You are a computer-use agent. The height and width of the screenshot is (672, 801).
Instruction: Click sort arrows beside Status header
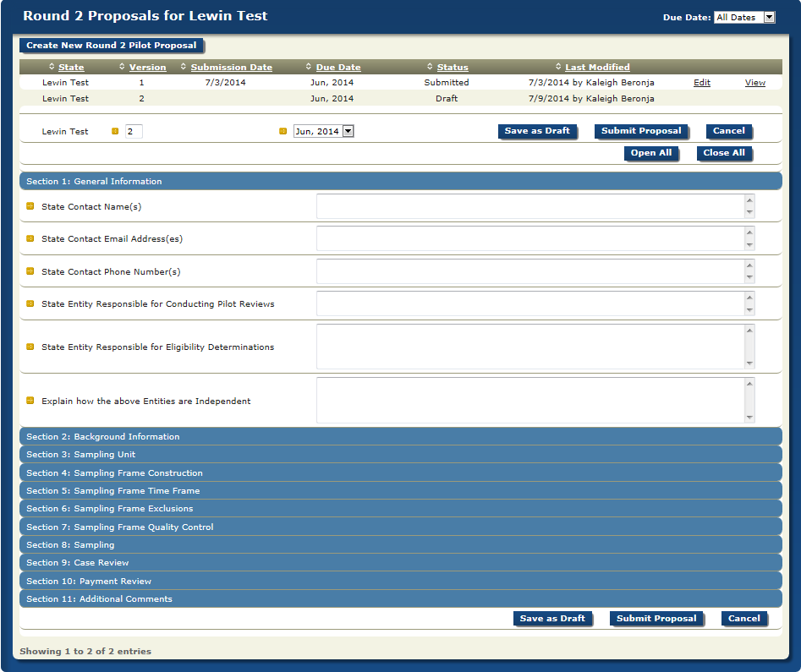click(x=430, y=67)
